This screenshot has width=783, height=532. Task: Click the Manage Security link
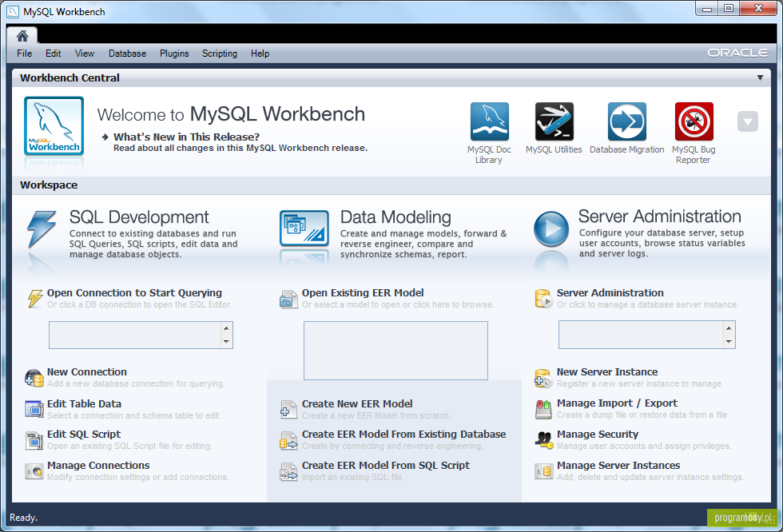(x=598, y=435)
